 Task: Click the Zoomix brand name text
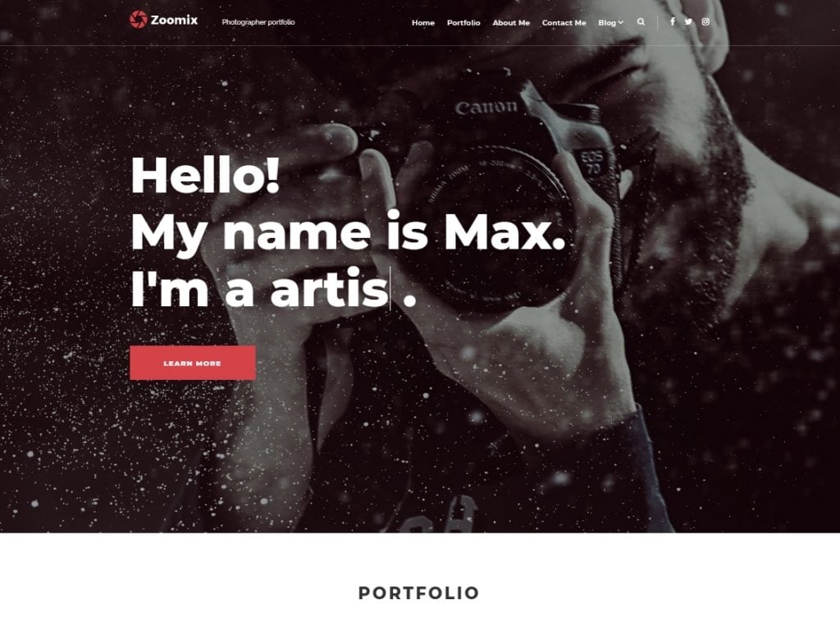[x=174, y=21]
